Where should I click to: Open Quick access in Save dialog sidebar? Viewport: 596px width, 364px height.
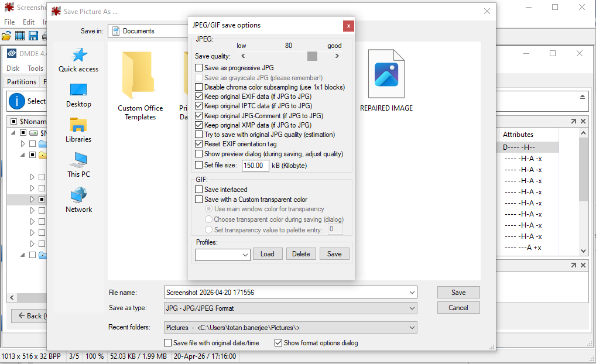78,60
